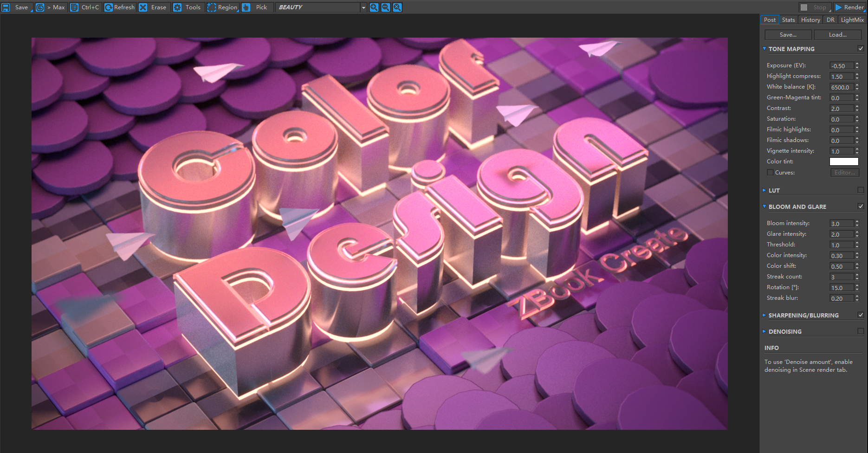Click the Contrast value field
Screen dimensions: 868x453
[x=842, y=109]
